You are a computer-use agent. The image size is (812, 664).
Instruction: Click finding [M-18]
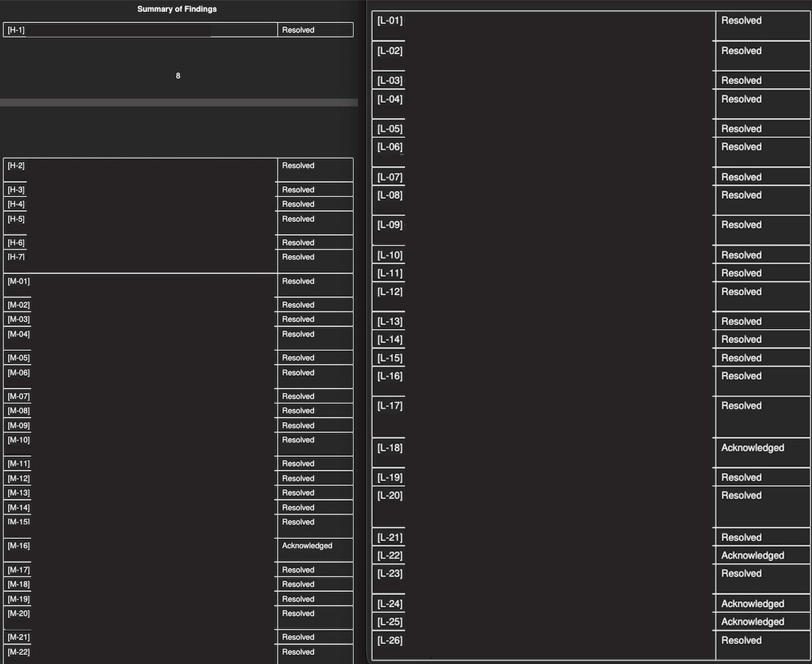tap(18, 584)
